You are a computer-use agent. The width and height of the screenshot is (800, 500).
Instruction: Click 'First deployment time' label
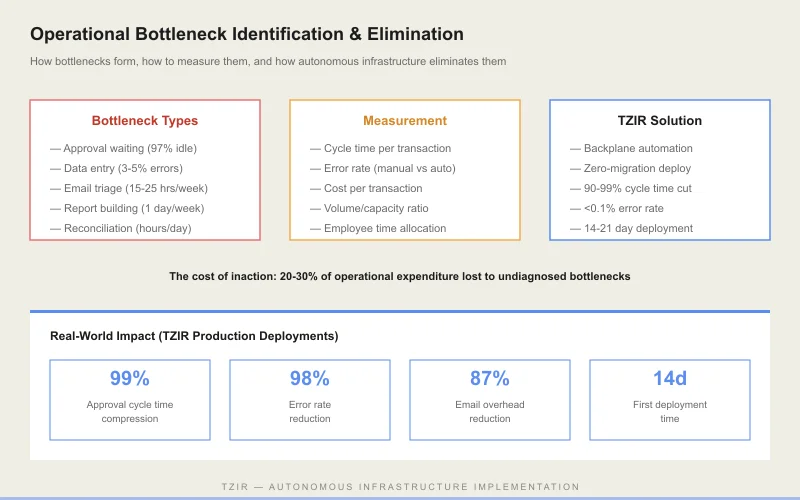670,412
